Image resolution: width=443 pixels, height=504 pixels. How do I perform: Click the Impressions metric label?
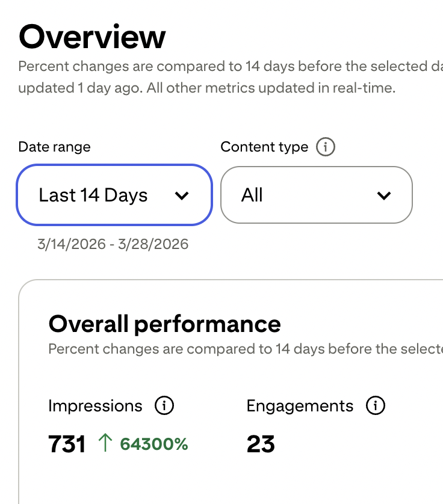pos(95,405)
